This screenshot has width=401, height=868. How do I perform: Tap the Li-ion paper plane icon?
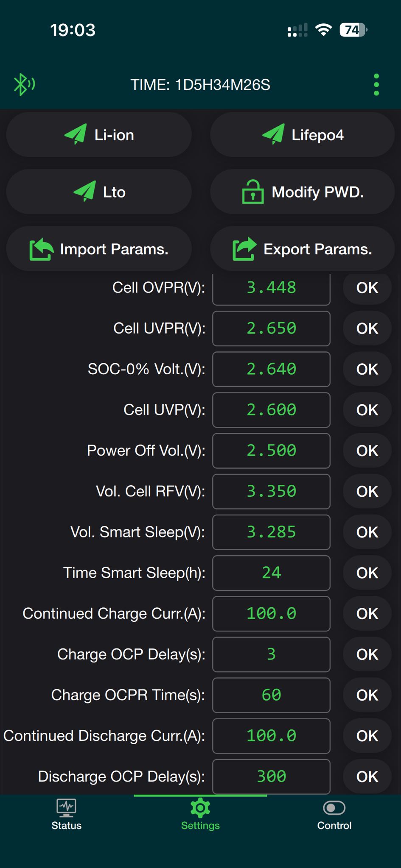tap(76, 134)
